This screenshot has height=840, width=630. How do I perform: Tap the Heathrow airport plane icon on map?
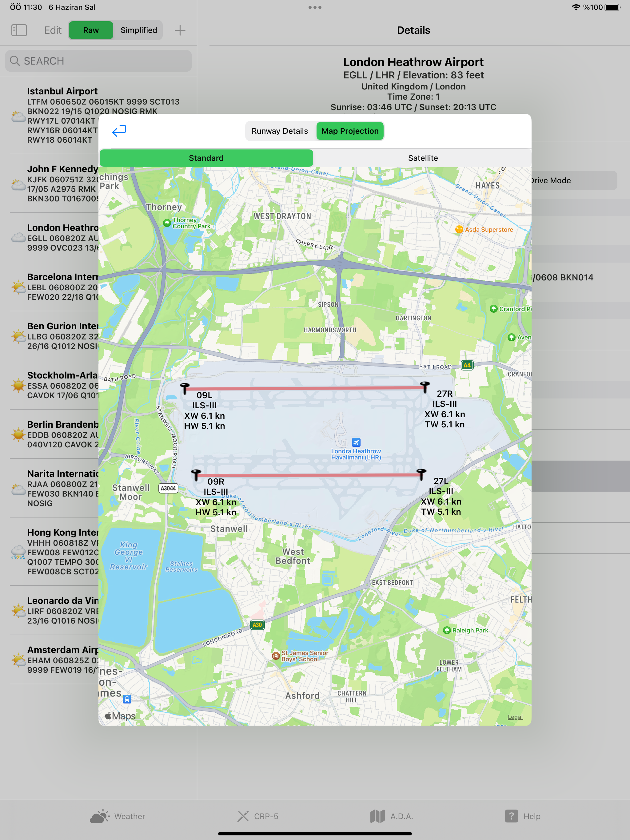pyautogui.click(x=356, y=442)
